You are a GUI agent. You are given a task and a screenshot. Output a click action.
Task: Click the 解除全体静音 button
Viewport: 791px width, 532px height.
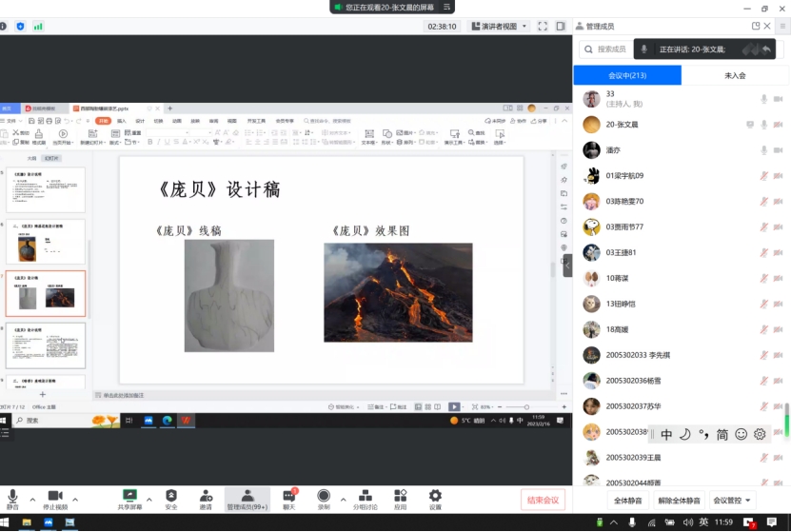pyautogui.click(x=679, y=501)
